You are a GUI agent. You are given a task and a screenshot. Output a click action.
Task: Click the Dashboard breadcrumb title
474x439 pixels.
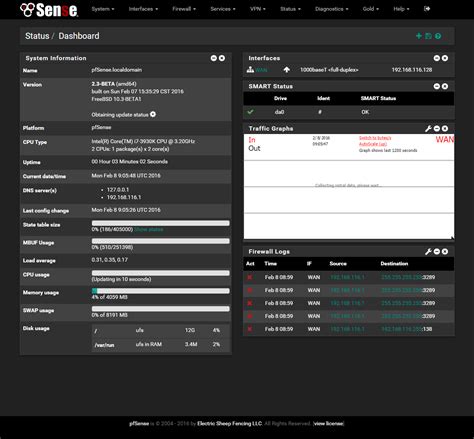click(x=79, y=36)
